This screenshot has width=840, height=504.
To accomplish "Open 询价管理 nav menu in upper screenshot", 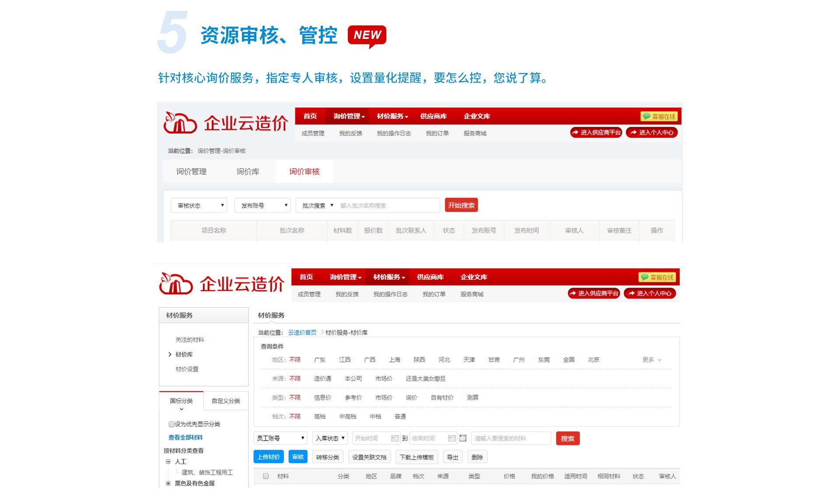I will tap(349, 116).
